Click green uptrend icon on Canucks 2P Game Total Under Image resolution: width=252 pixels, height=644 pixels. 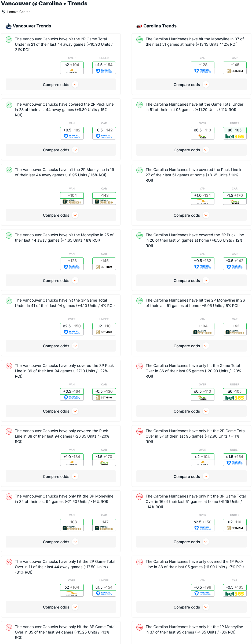coord(9,40)
